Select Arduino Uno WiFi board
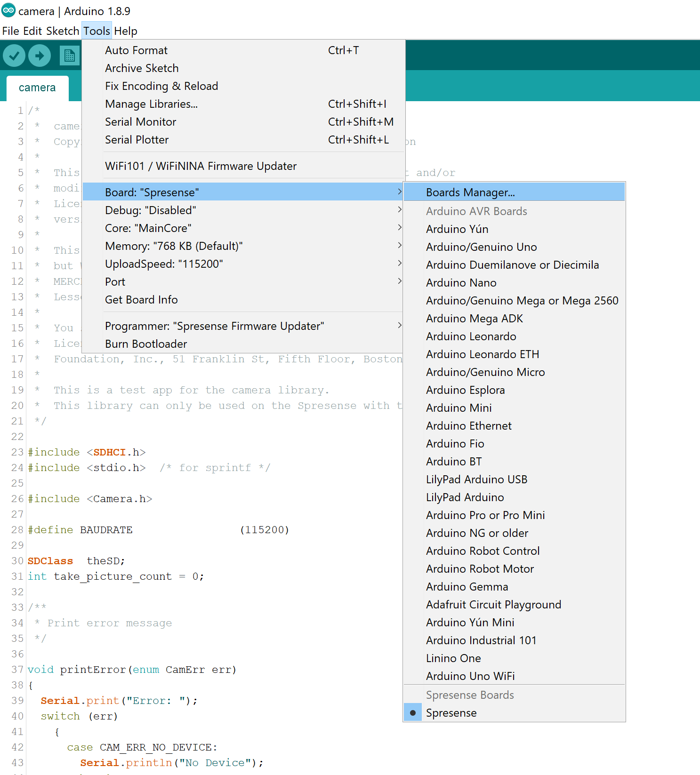700x775 pixels. click(514, 676)
